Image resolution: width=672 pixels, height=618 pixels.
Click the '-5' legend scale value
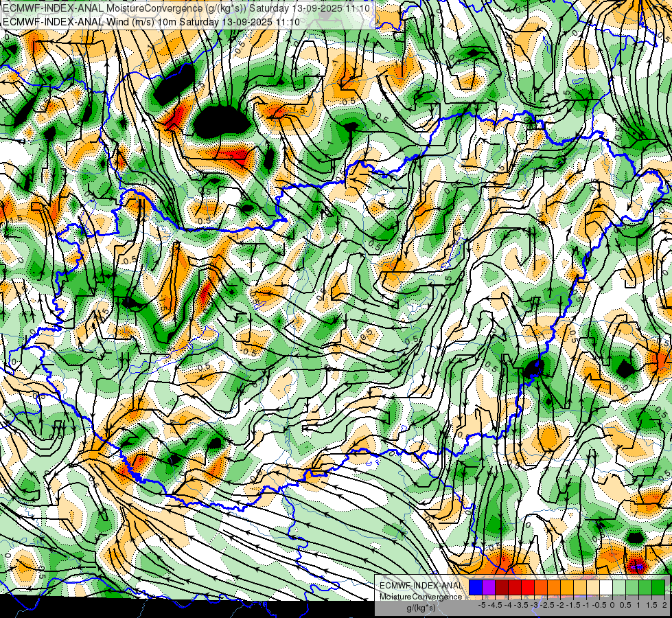482,605
